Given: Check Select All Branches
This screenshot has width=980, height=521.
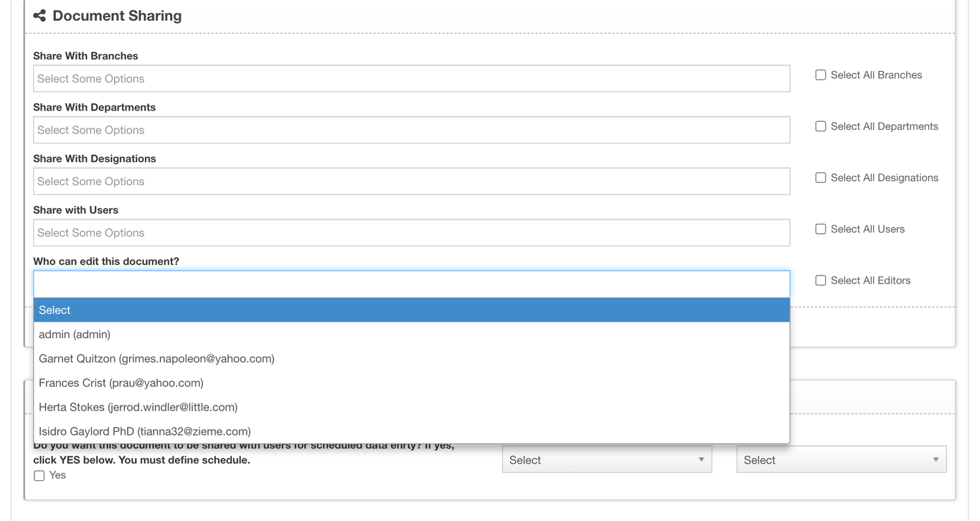Looking at the screenshot, I should [x=821, y=75].
